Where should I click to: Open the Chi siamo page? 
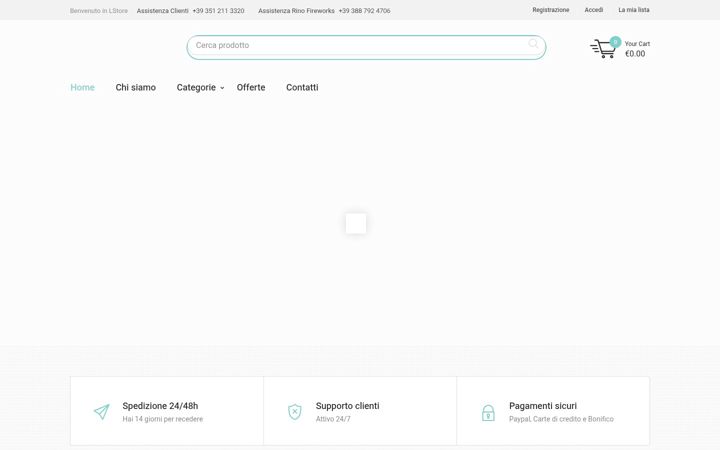[x=135, y=87]
